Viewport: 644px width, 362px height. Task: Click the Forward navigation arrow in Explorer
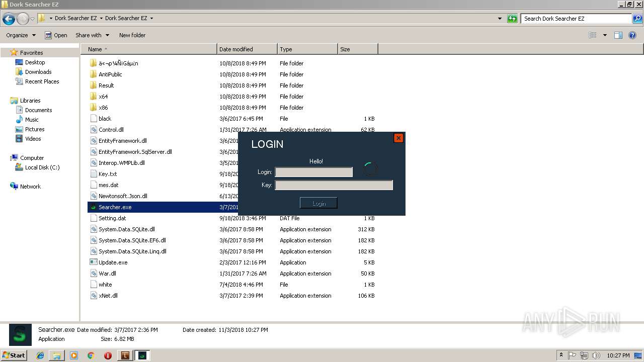coord(23,19)
